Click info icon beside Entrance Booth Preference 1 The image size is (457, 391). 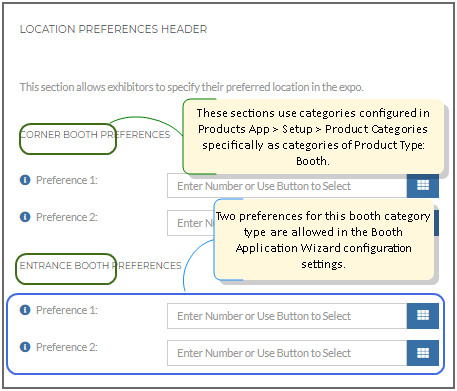(25, 310)
